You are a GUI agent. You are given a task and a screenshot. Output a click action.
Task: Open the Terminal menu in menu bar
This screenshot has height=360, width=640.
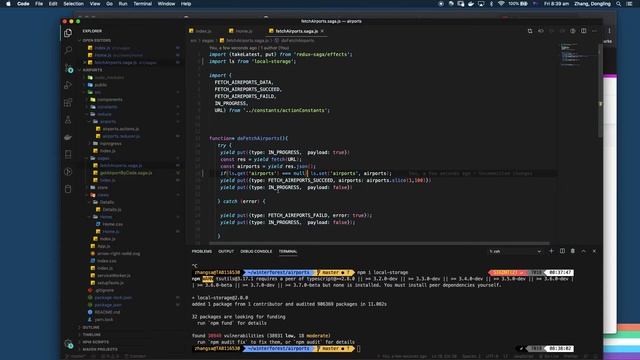142,4
